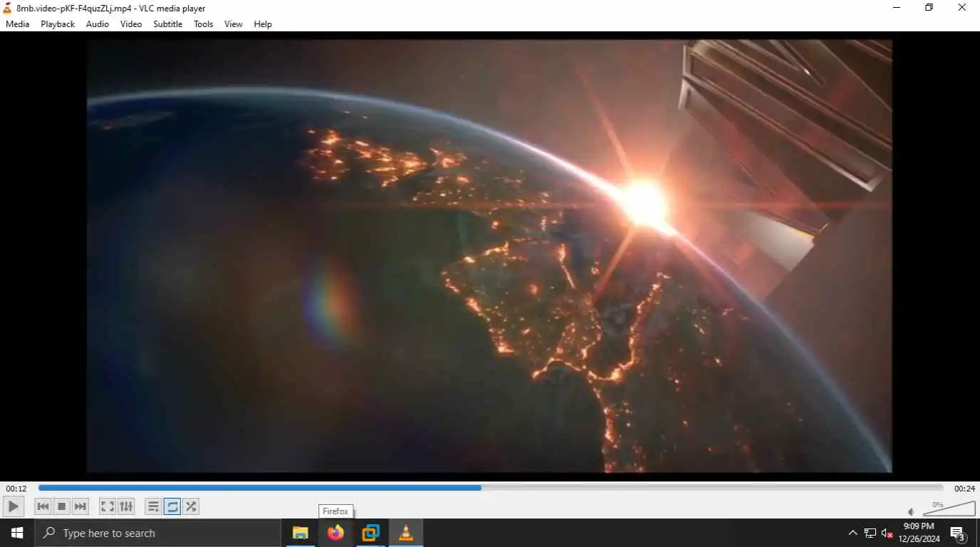Stop video playback
Image resolution: width=980 pixels, height=547 pixels.
[62, 506]
